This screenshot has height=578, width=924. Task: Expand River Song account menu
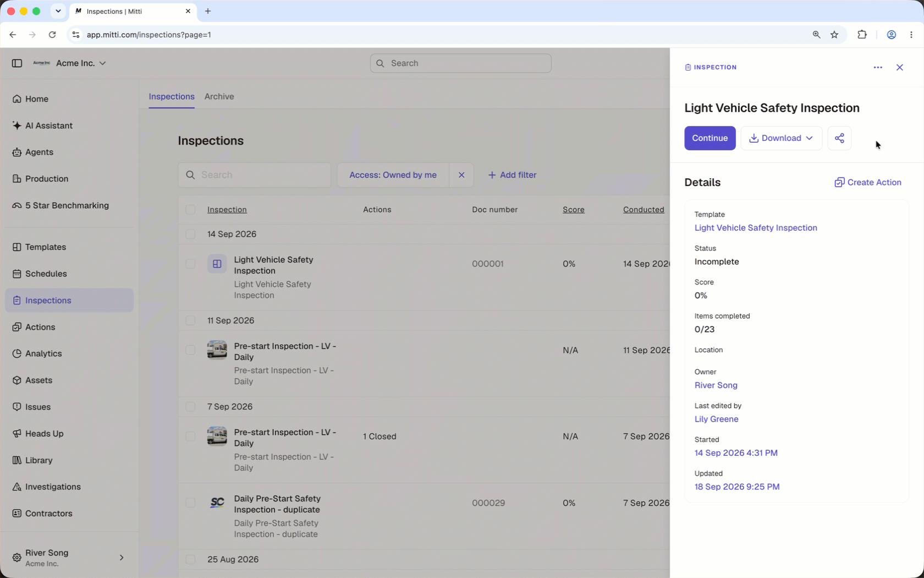[69, 558]
